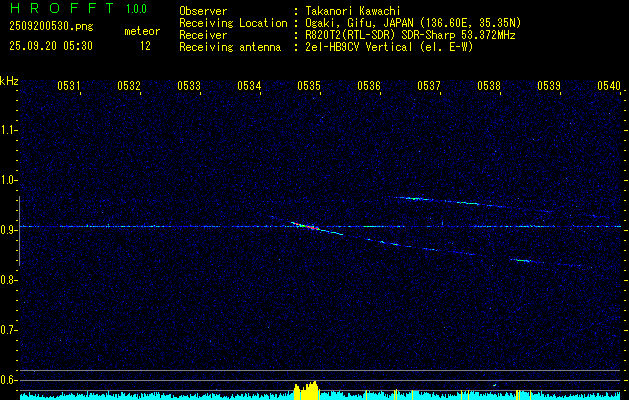Image resolution: width=629 pixels, height=400 pixels.
Task: Select receiver text R820T2(RTL-SDR) SDR-Sharp 53.372MHz
Action: [410, 35]
